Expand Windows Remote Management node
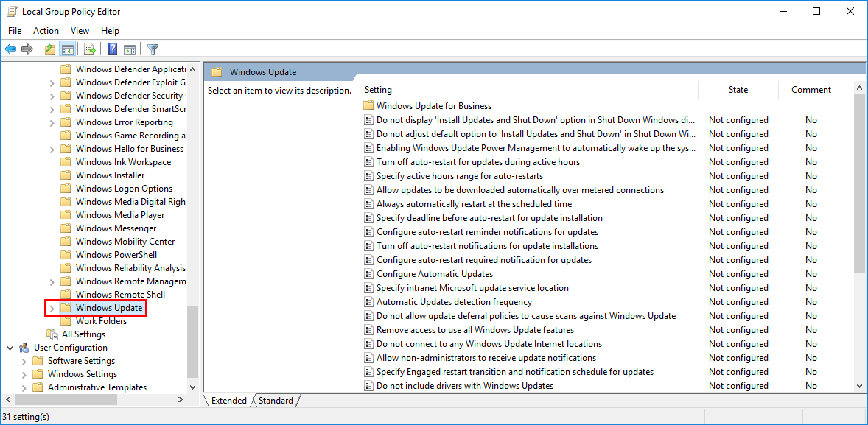868x425 pixels. pyautogui.click(x=52, y=281)
